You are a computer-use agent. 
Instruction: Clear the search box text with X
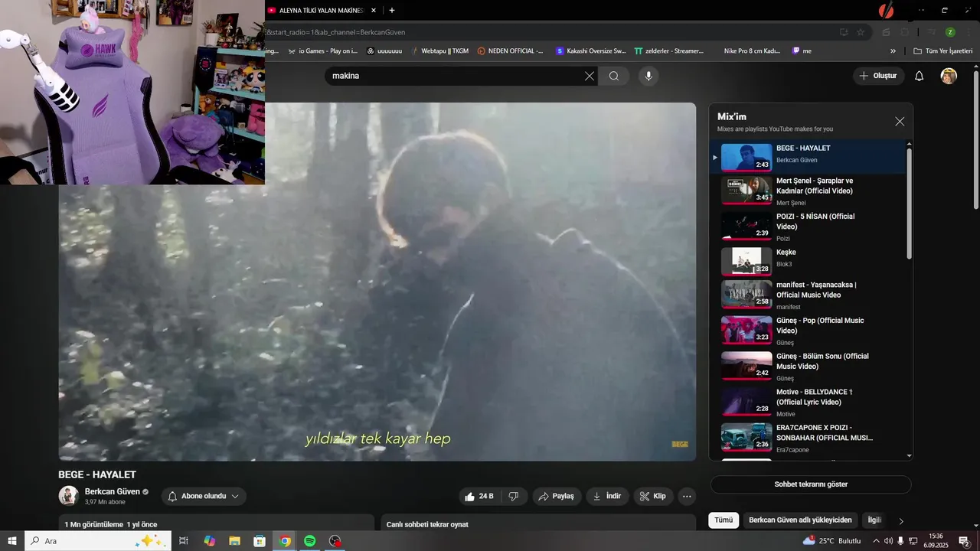[x=589, y=76]
